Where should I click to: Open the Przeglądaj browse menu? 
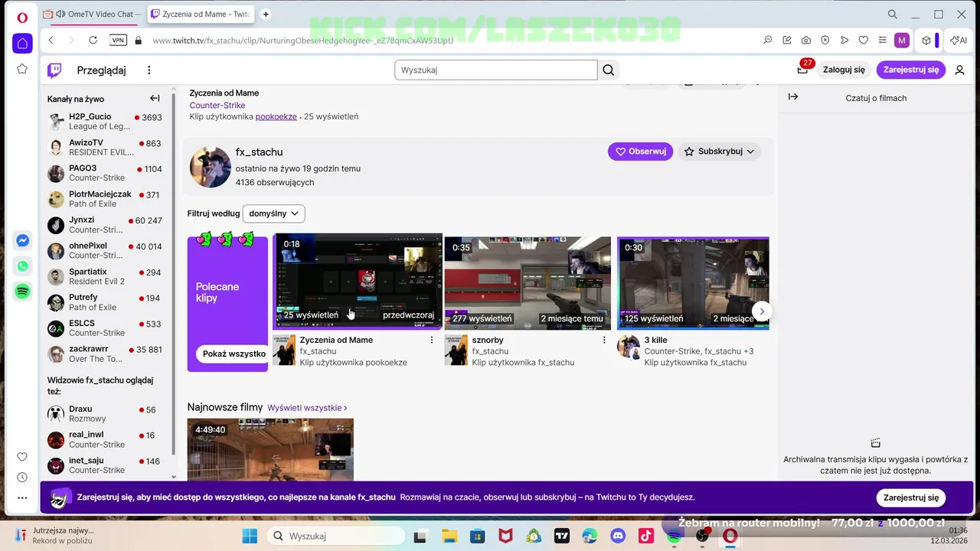101,70
